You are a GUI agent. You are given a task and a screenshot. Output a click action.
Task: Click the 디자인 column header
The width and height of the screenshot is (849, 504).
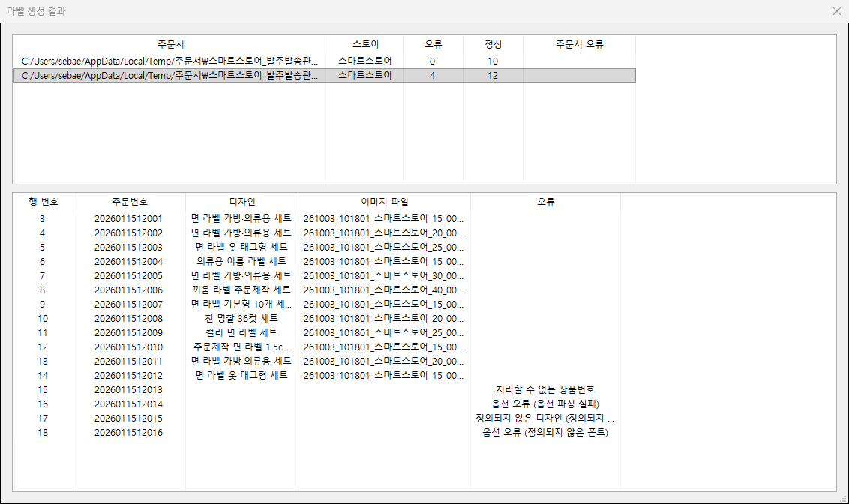tap(242, 202)
